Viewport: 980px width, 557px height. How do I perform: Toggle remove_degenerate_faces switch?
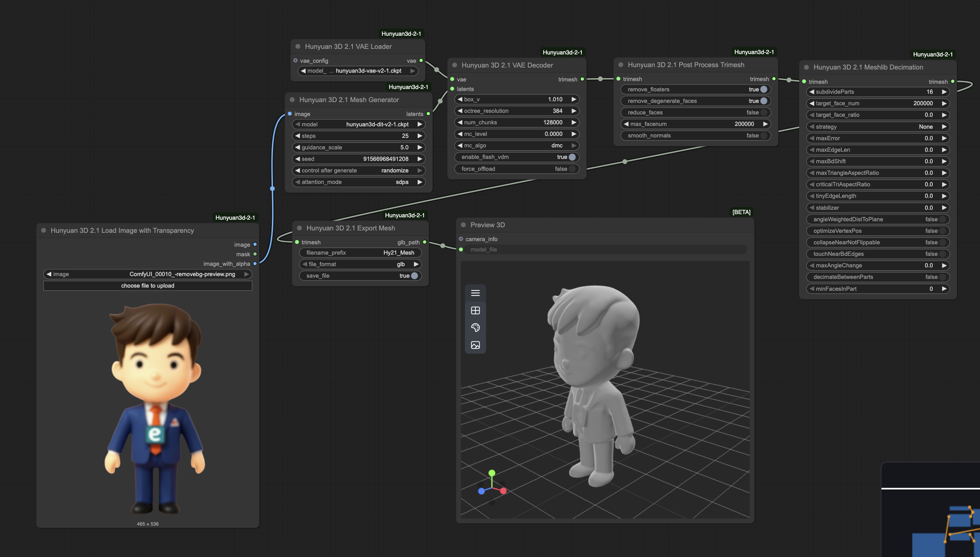coord(764,101)
